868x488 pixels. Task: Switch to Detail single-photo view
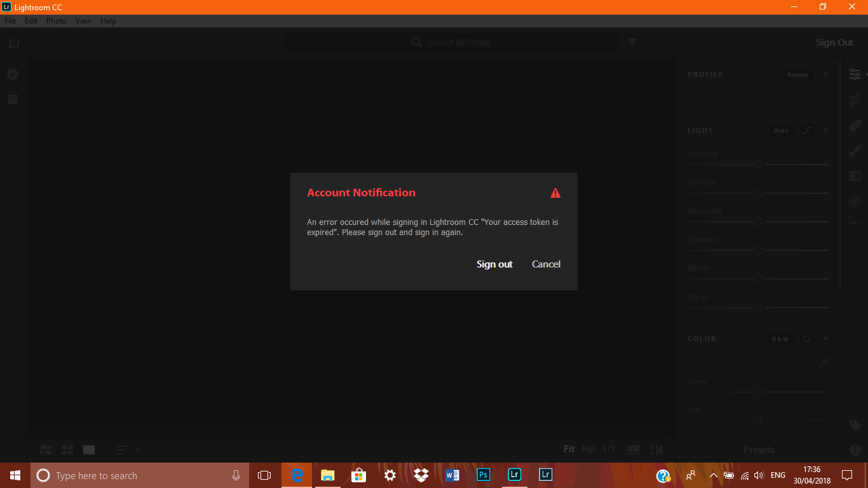(89, 450)
